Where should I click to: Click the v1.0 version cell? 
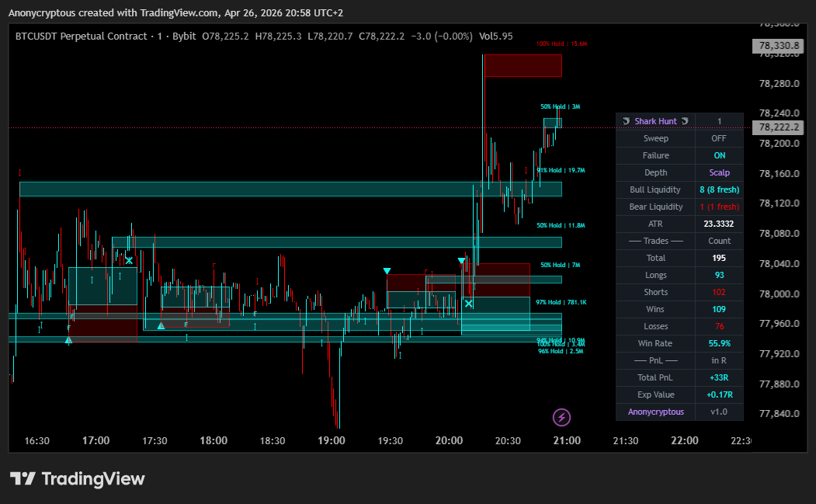719,412
